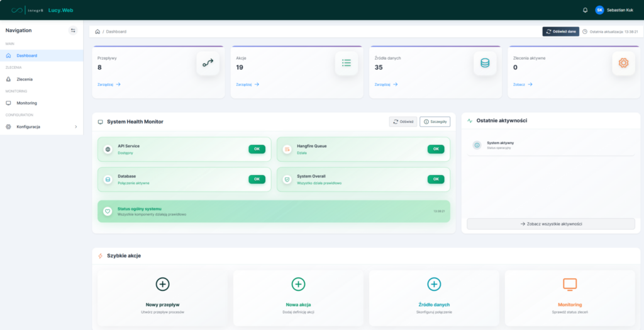Click Ostatnia aktualizacja timestamp text

pyautogui.click(x=614, y=31)
